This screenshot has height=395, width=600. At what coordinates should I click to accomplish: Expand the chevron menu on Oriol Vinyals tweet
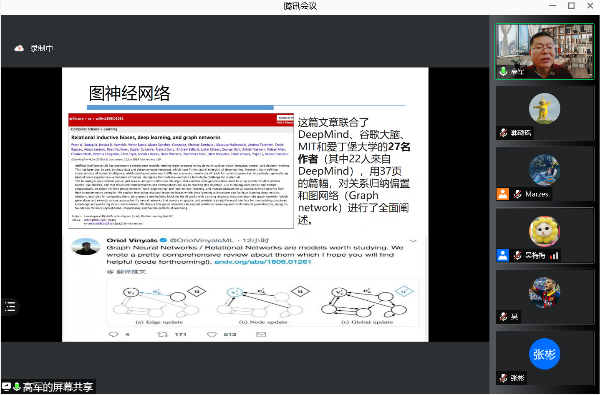[x=413, y=241]
